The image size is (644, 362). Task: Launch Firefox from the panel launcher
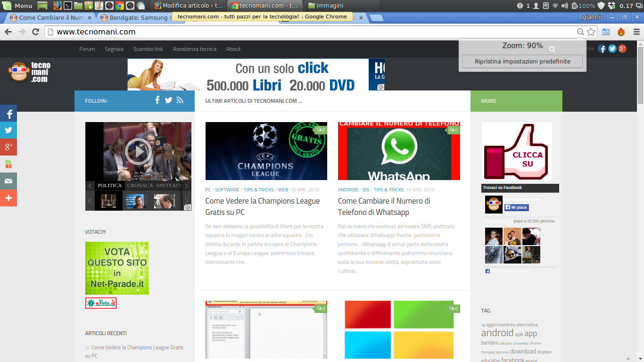[x=57, y=6]
